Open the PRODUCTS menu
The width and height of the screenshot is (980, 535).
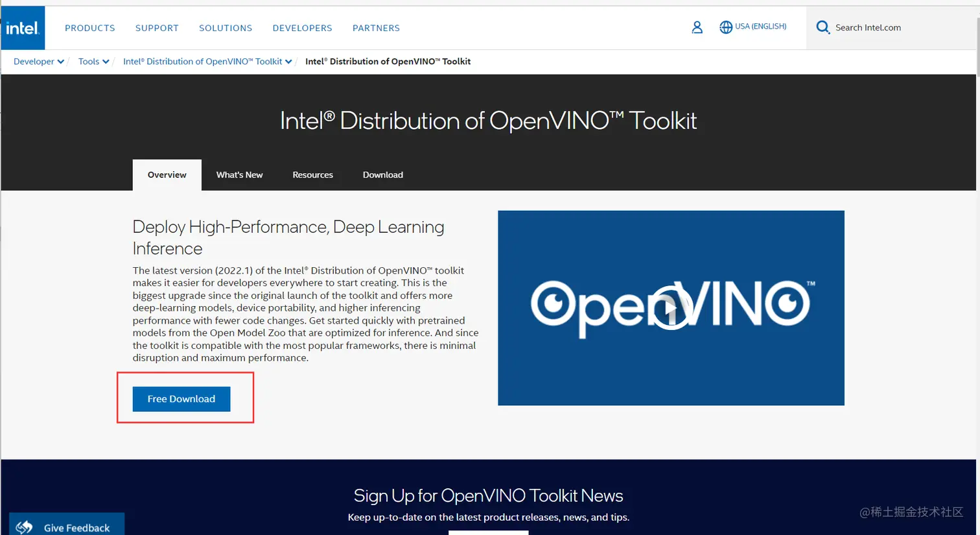click(x=90, y=28)
